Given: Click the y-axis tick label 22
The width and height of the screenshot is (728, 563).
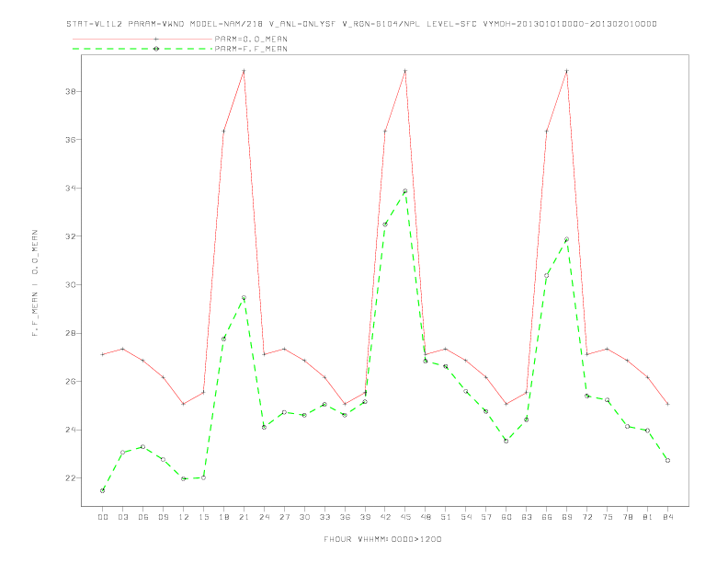Looking at the screenshot, I should coord(71,478).
